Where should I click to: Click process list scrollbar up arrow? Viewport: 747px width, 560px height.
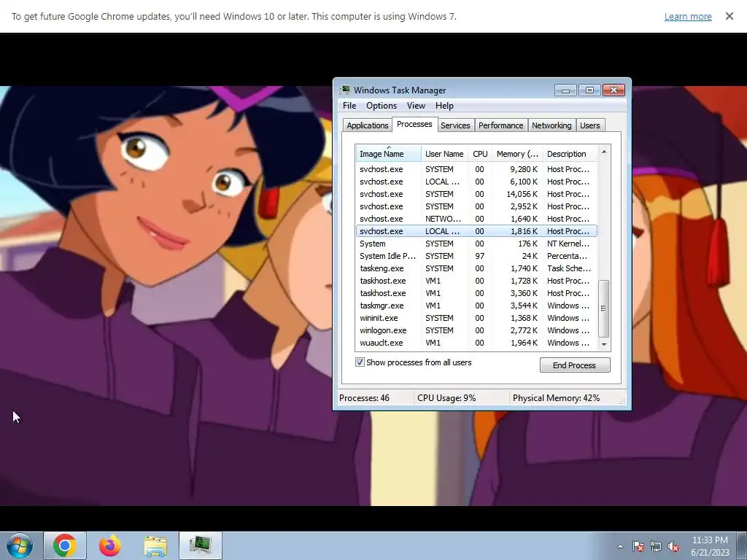[604, 152]
